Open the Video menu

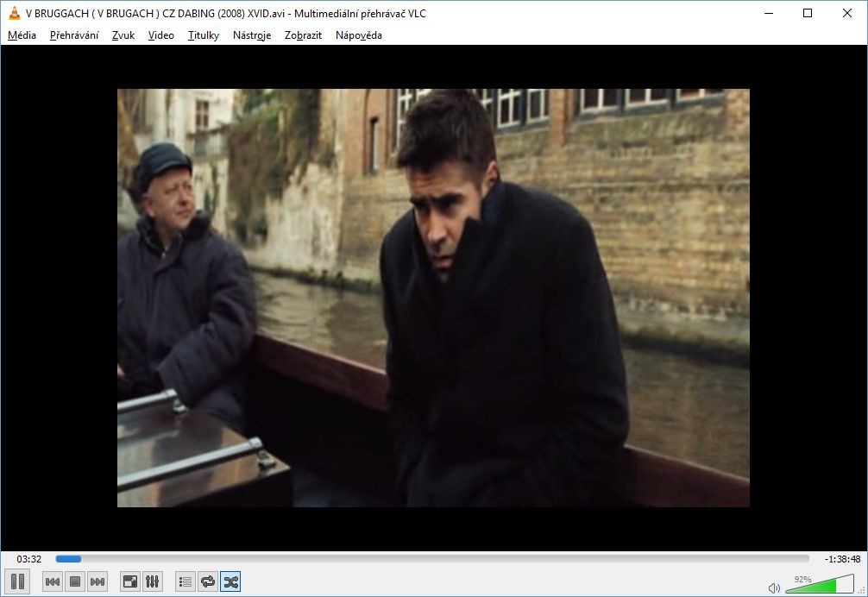(161, 35)
